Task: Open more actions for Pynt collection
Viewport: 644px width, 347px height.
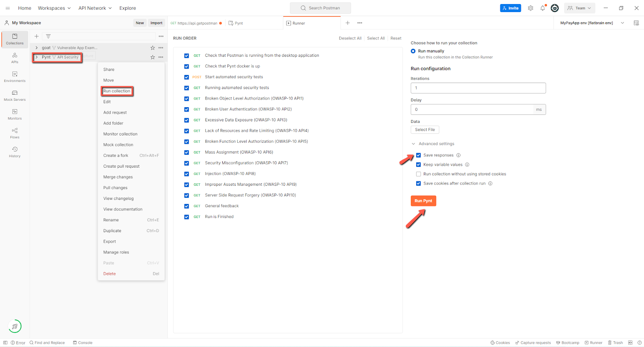Action: pos(161,57)
